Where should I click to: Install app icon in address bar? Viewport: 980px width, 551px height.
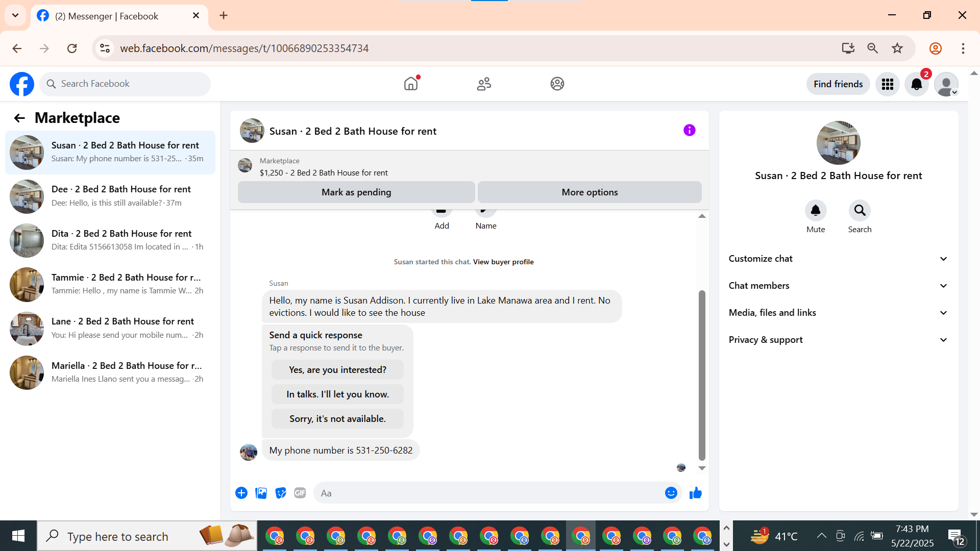pyautogui.click(x=848, y=48)
